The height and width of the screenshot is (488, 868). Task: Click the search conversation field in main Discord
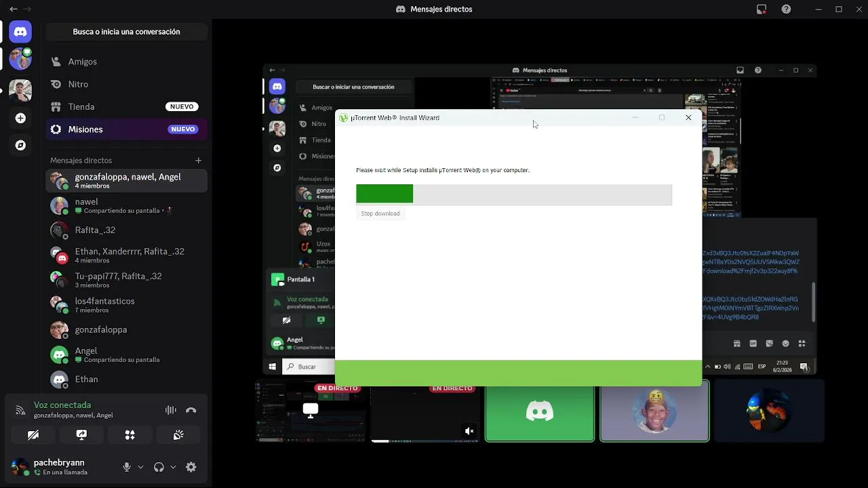[126, 32]
